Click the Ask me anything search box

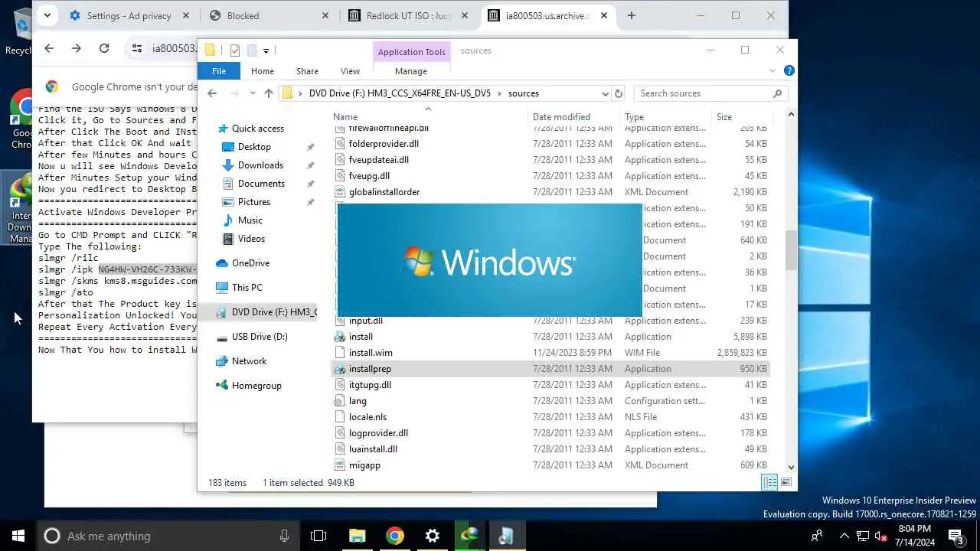coord(167,536)
